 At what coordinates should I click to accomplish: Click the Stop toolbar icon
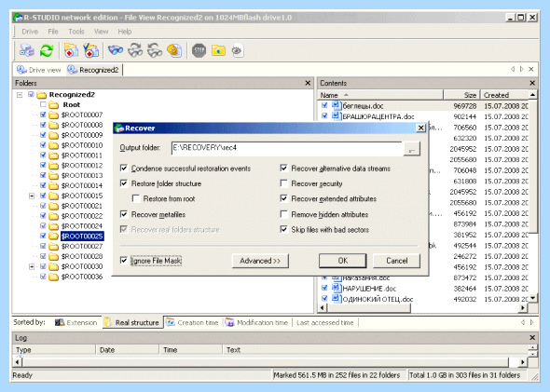coord(199,51)
